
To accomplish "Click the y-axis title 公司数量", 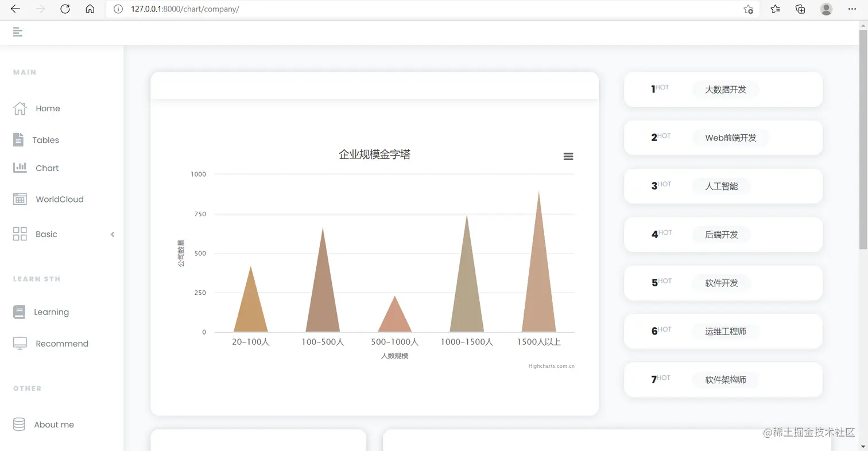I will coord(181,253).
